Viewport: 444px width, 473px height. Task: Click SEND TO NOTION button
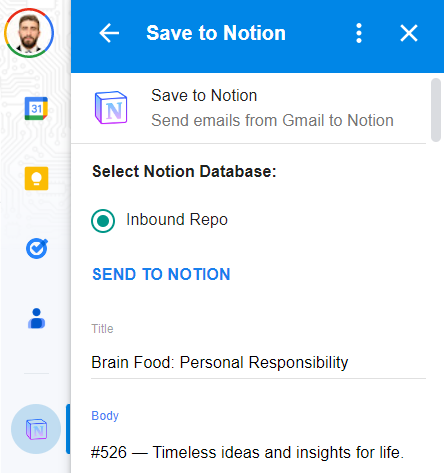[x=161, y=274]
